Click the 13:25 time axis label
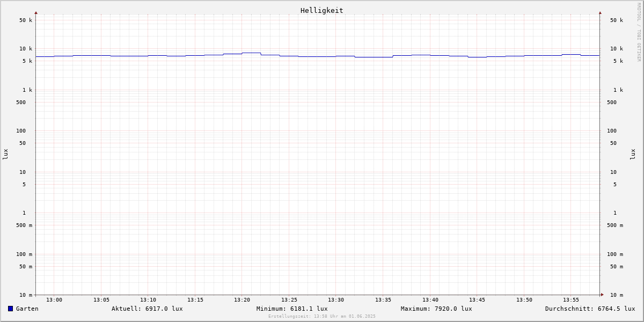 coord(289,300)
